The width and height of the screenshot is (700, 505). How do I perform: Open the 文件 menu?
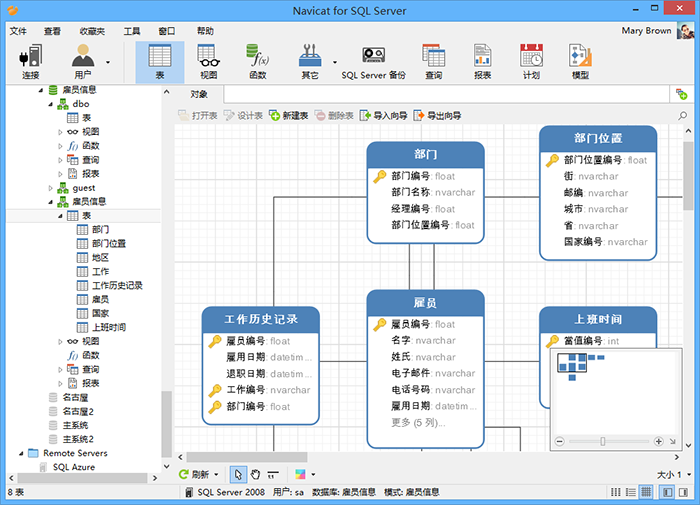(x=18, y=31)
